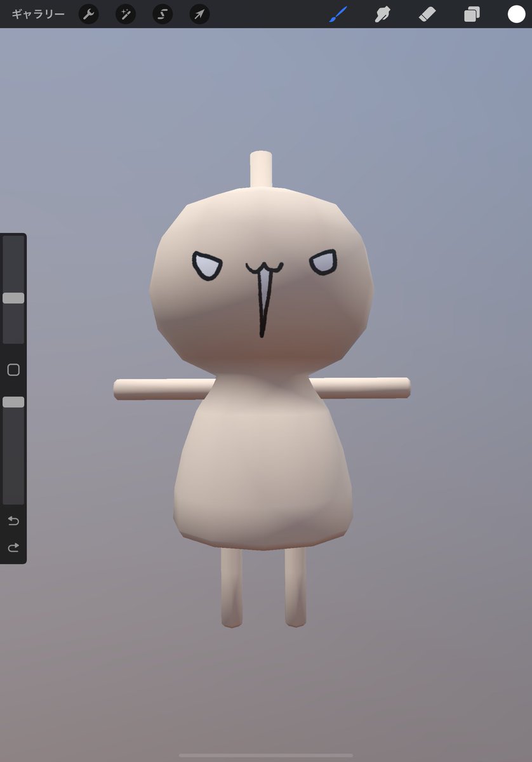Open the Selection tool
Viewport: 532px width, 762px height.
point(163,14)
